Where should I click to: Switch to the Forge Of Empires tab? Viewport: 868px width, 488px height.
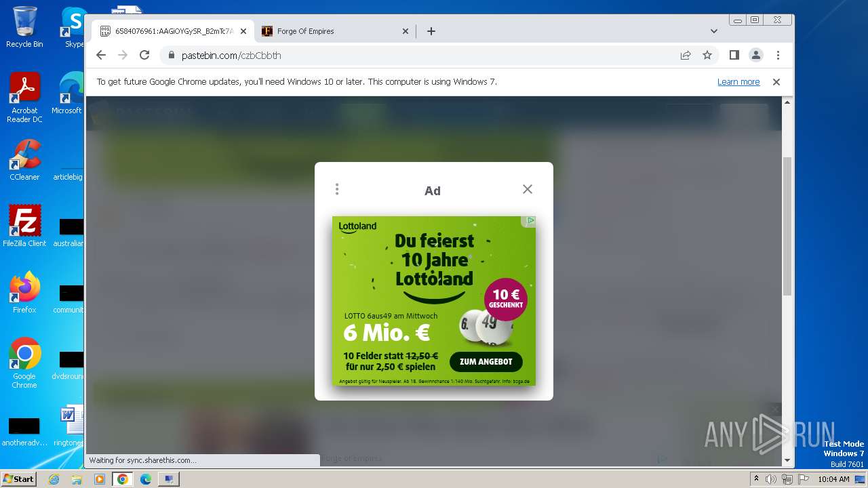click(x=336, y=31)
